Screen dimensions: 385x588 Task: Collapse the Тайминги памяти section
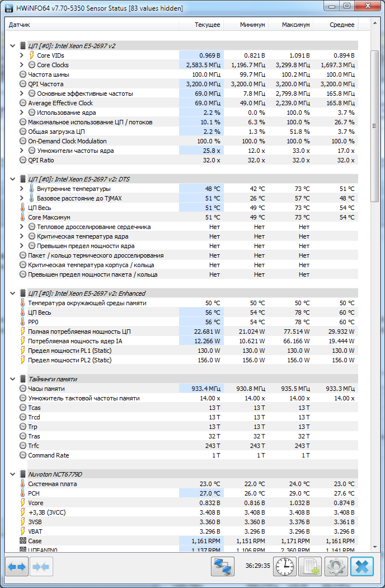click(x=13, y=379)
